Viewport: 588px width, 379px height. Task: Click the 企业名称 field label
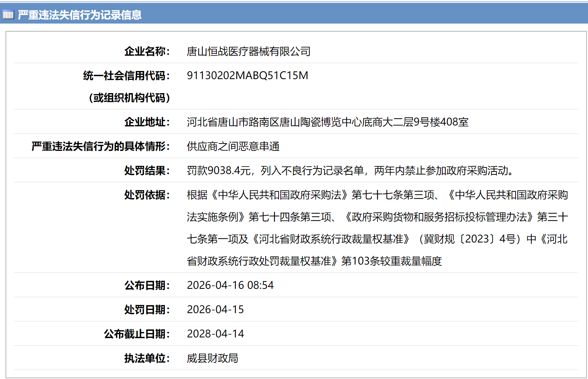[147, 51]
